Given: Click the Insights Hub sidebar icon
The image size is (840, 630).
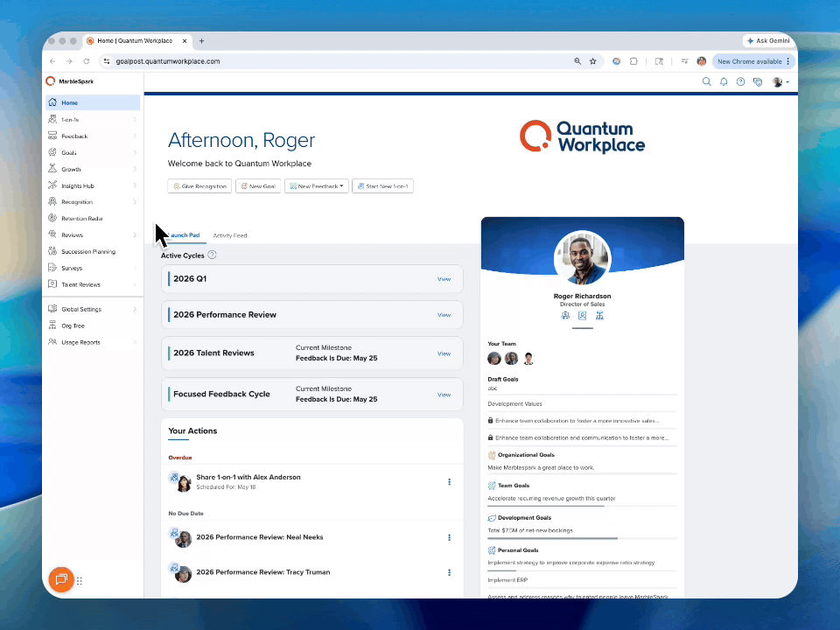Looking at the screenshot, I should tap(52, 185).
